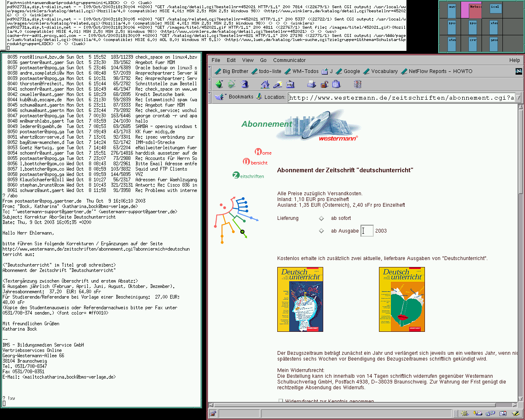Open the Search flashlight icon
The width and height of the screenshot is (525, 420).
click(x=278, y=84)
